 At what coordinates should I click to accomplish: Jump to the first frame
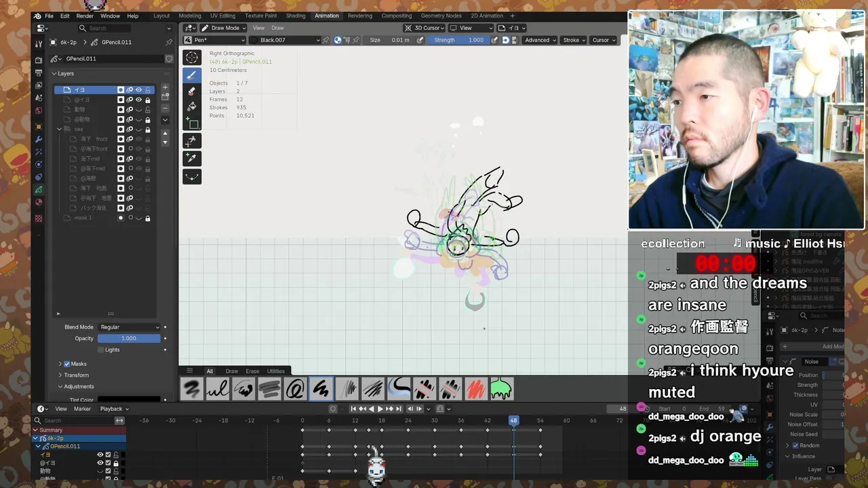click(x=353, y=409)
